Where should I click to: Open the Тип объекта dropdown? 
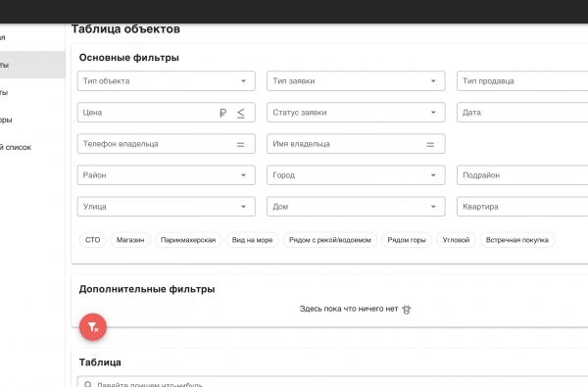pyautogui.click(x=167, y=81)
